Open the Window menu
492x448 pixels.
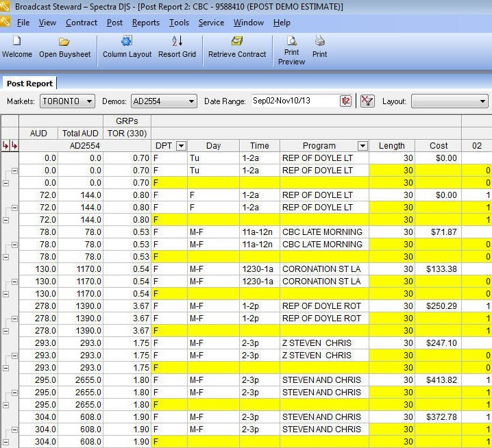(x=249, y=23)
